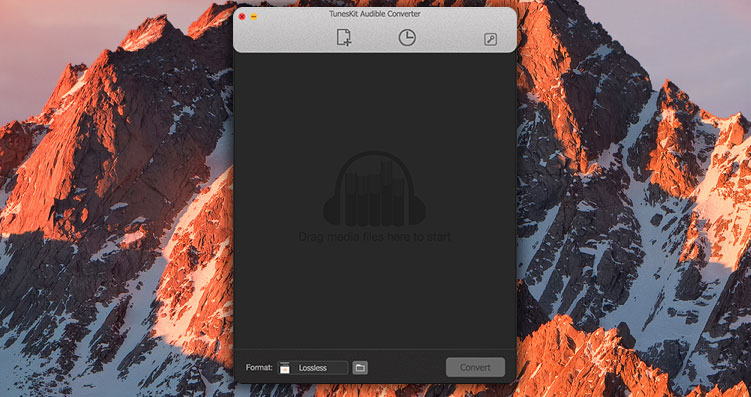Screen dimensions: 751x397
Task: Click the headphones drop area to add files
Action: [x=375, y=188]
